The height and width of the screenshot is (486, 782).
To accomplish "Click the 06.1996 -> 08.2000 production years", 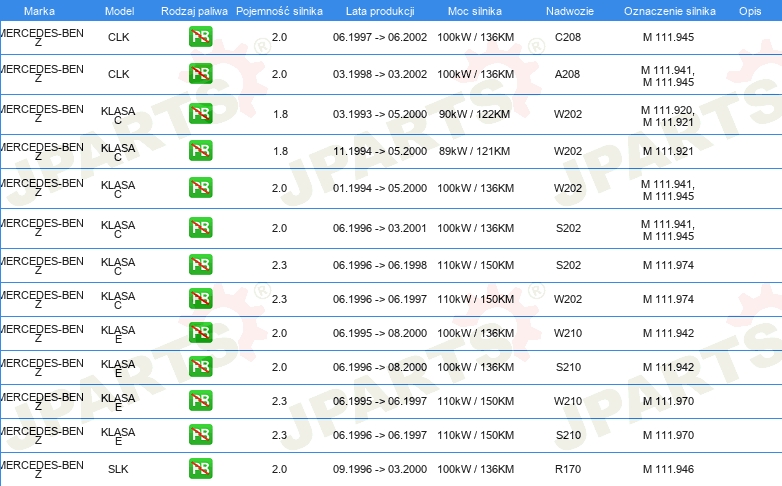I will tap(380, 367).
